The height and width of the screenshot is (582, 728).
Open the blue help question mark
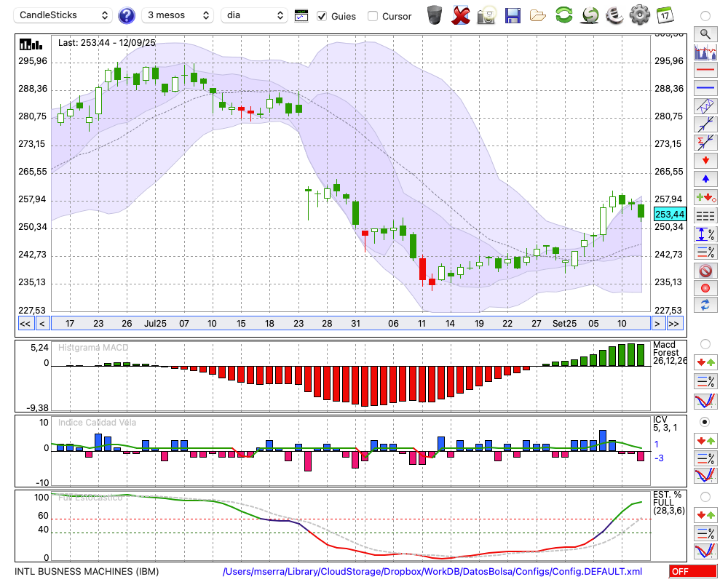click(126, 16)
